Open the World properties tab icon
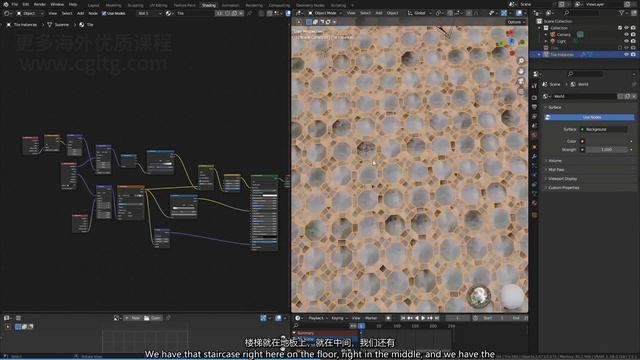Image resolution: width=640 pixels, height=360 pixels. [534, 136]
